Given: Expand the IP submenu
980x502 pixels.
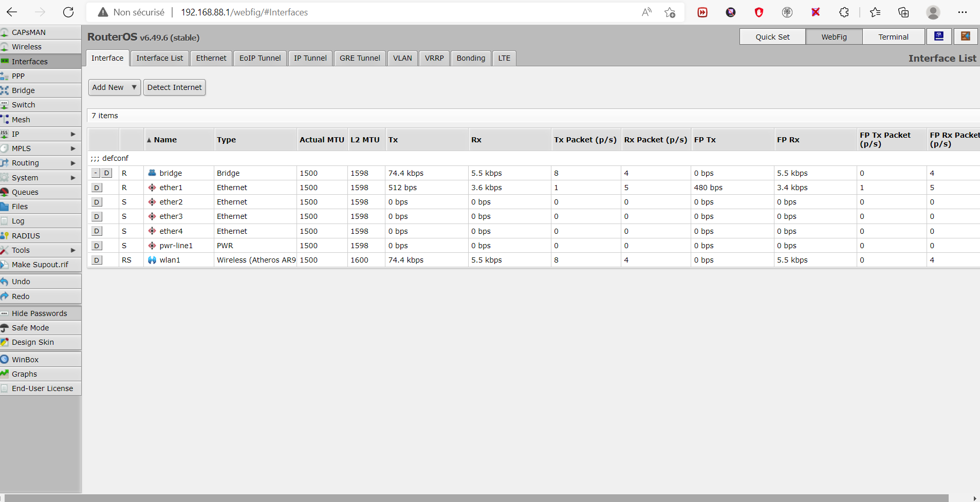Looking at the screenshot, I should 73,134.
